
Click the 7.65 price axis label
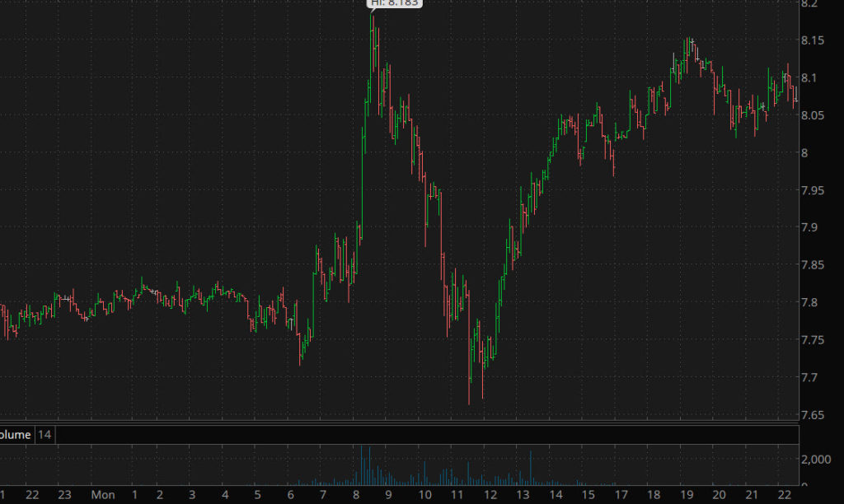[x=813, y=415]
